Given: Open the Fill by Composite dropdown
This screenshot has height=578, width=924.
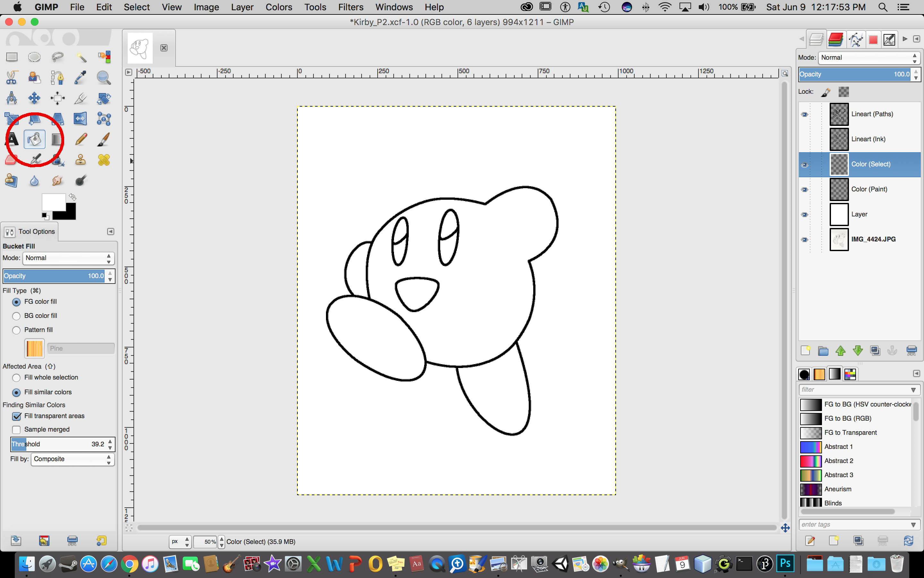Looking at the screenshot, I should [x=73, y=459].
